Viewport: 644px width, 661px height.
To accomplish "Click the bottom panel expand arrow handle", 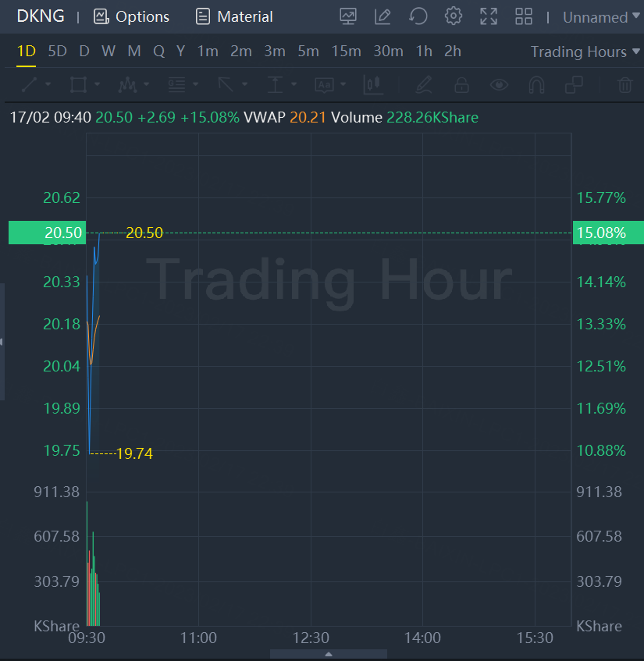I will pyautogui.click(x=329, y=654).
